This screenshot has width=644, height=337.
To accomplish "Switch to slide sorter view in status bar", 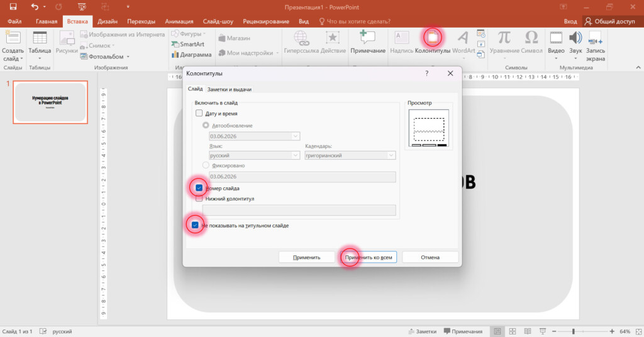I will [x=512, y=331].
